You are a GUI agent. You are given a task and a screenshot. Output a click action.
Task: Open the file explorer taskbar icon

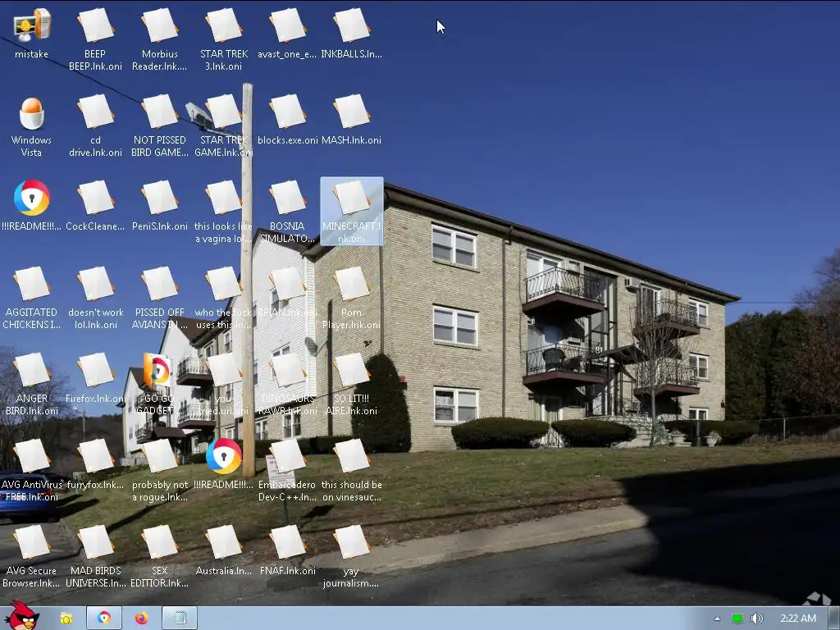click(66, 619)
